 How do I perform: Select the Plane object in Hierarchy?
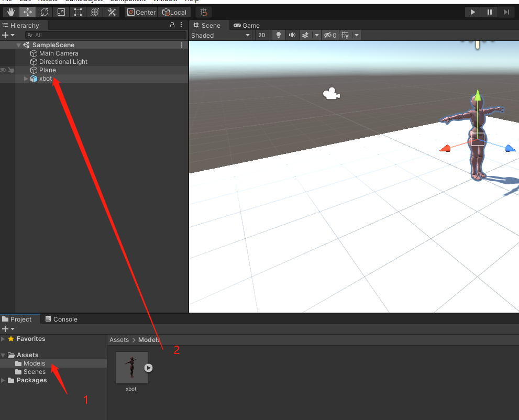coord(47,70)
